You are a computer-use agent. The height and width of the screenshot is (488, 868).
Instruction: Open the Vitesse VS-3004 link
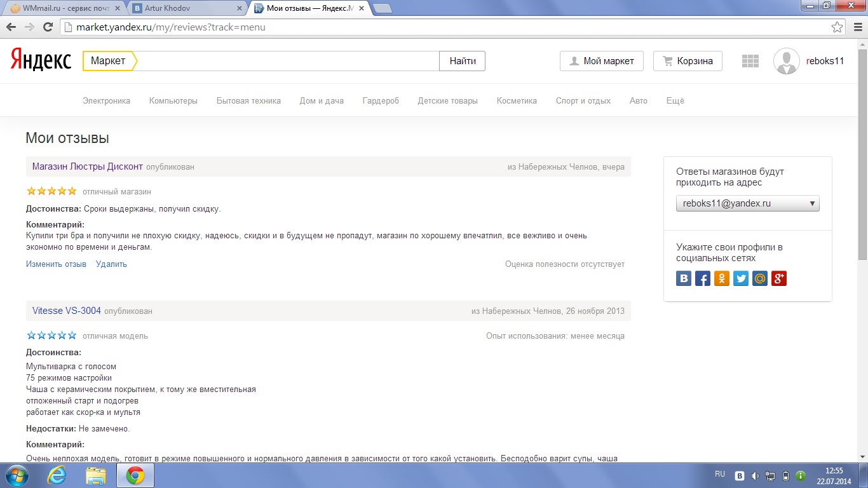coord(67,311)
